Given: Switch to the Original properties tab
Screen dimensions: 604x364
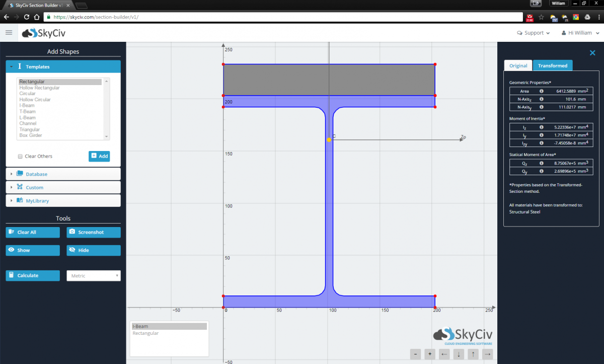Looking at the screenshot, I should [x=518, y=65].
